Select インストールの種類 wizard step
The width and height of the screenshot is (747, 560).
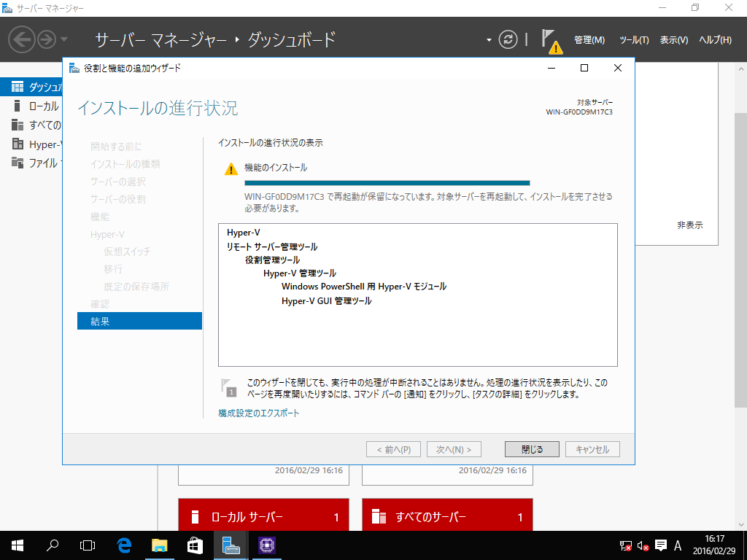pyautogui.click(x=125, y=164)
